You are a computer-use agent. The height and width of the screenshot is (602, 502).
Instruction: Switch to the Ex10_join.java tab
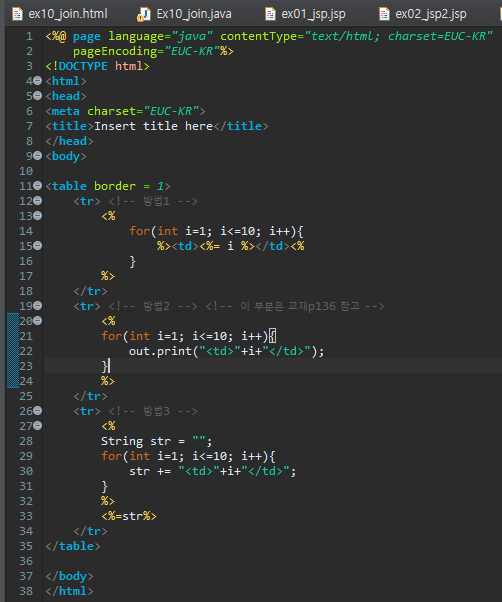pos(185,14)
